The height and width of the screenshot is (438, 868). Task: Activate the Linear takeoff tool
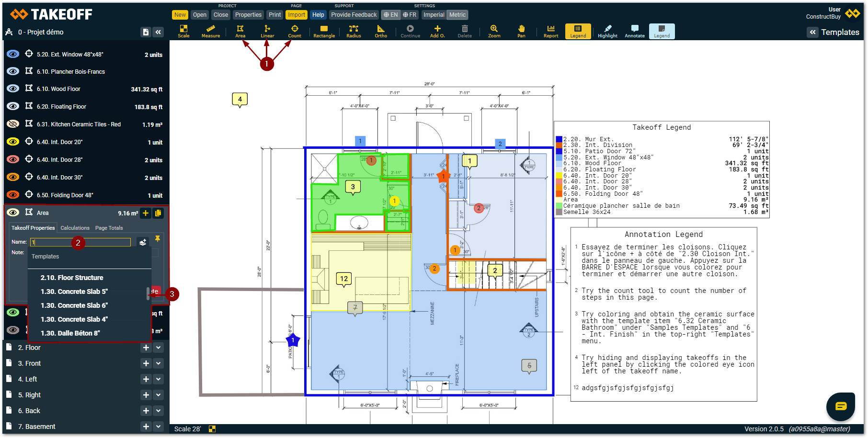[267, 31]
